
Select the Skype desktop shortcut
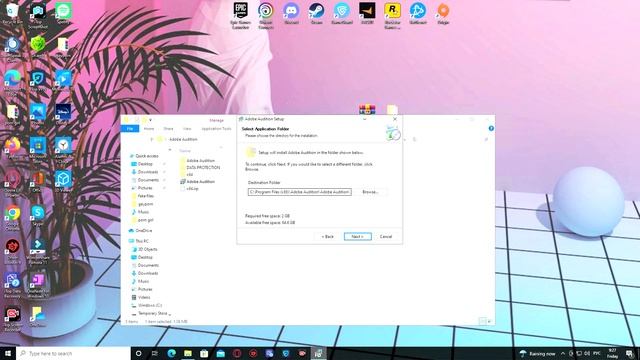click(38, 216)
